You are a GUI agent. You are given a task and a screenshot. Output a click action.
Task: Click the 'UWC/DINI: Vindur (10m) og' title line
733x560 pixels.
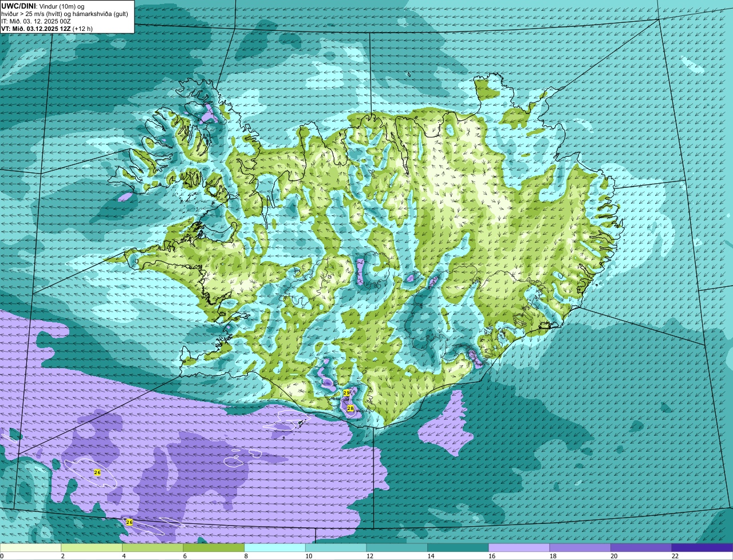click(x=43, y=6)
